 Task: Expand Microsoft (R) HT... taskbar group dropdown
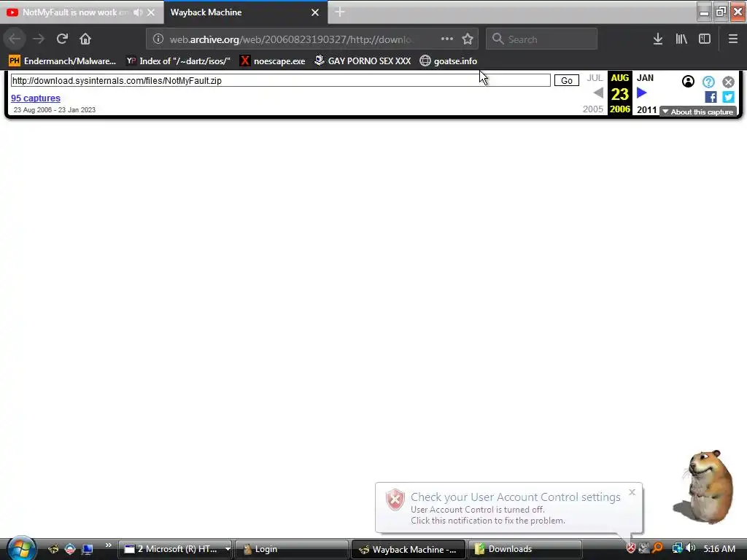[228, 549]
